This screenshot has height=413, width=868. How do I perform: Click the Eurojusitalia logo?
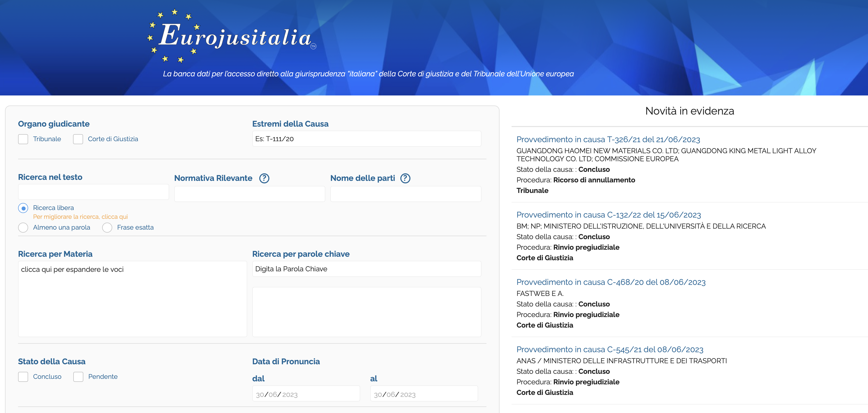coord(232,36)
